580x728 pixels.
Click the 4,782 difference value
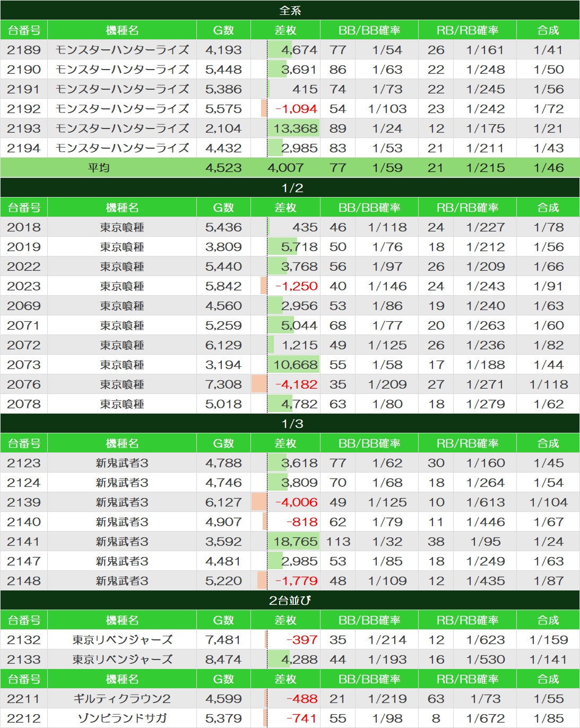pos(299,404)
